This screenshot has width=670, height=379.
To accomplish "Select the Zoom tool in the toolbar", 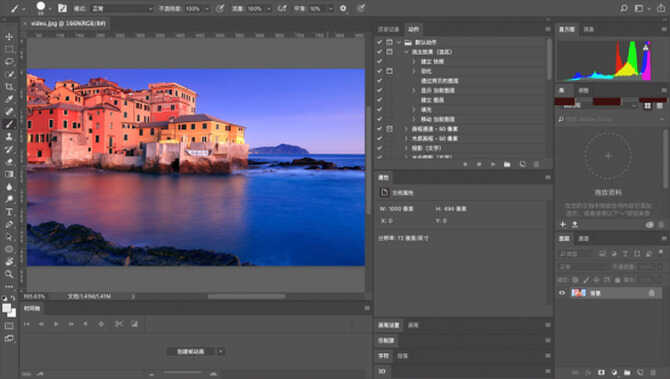I will [x=9, y=274].
